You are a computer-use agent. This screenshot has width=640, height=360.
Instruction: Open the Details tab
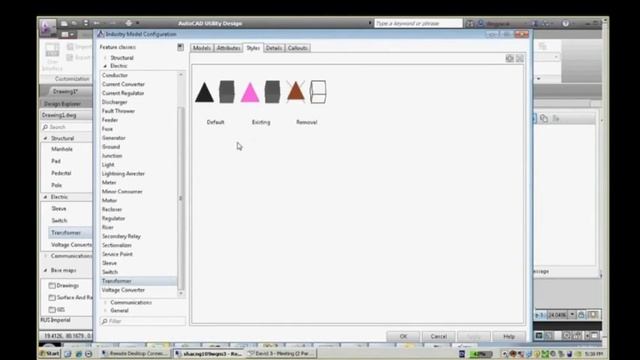[x=273, y=48]
